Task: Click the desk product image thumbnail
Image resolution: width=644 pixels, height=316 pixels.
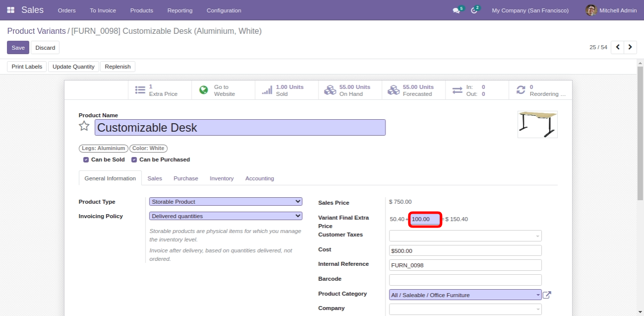Action: pos(537,124)
